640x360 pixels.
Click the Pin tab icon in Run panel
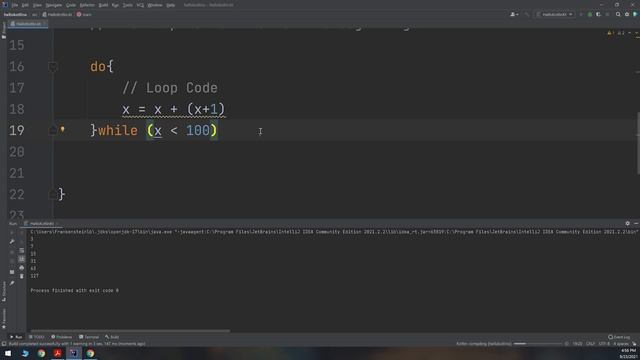12,283
